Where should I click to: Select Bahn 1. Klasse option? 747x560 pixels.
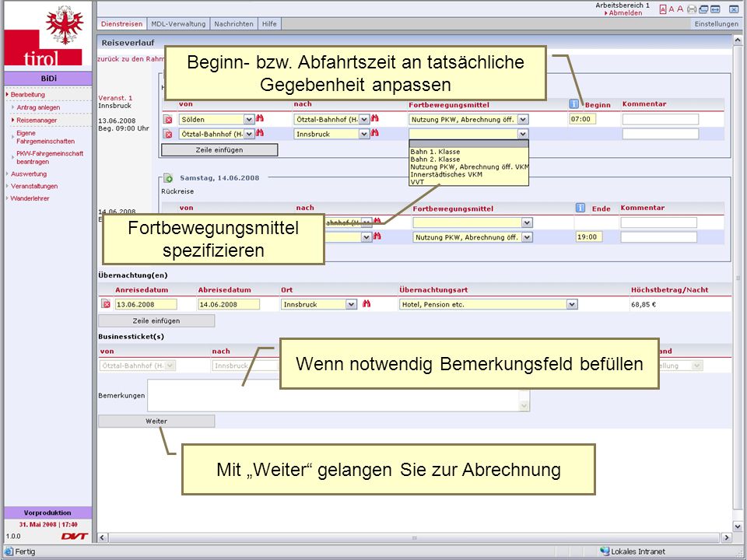coord(436,152)
